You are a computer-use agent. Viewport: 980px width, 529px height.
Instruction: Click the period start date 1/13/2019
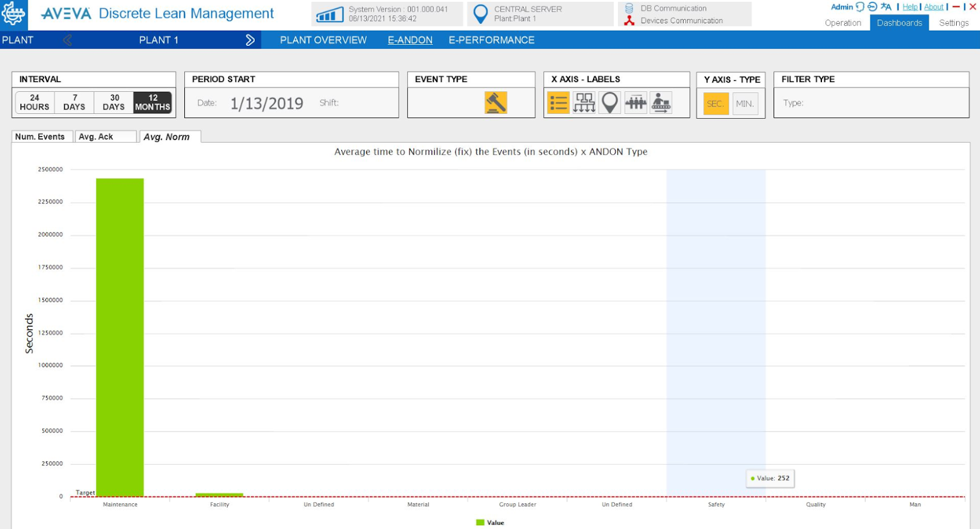tap(266, 103)
